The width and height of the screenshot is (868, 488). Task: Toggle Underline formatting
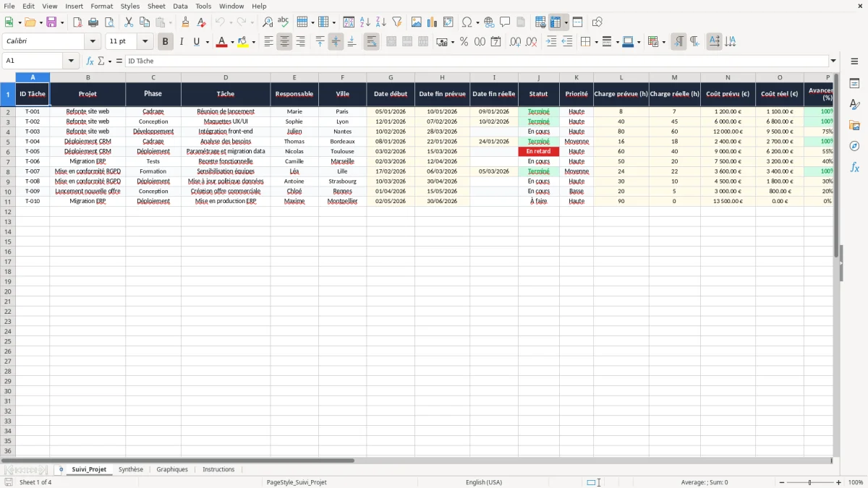pos(196,42)
